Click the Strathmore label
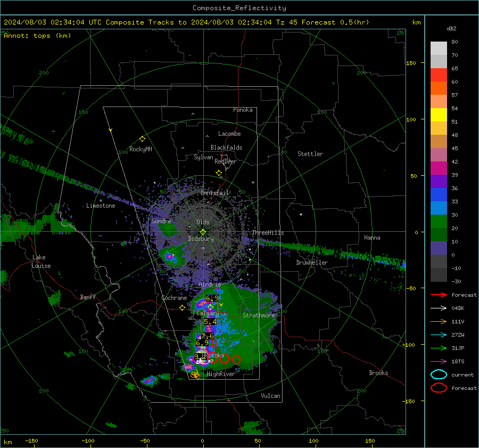This screenshot has width=479, height=448. point(259,315)
